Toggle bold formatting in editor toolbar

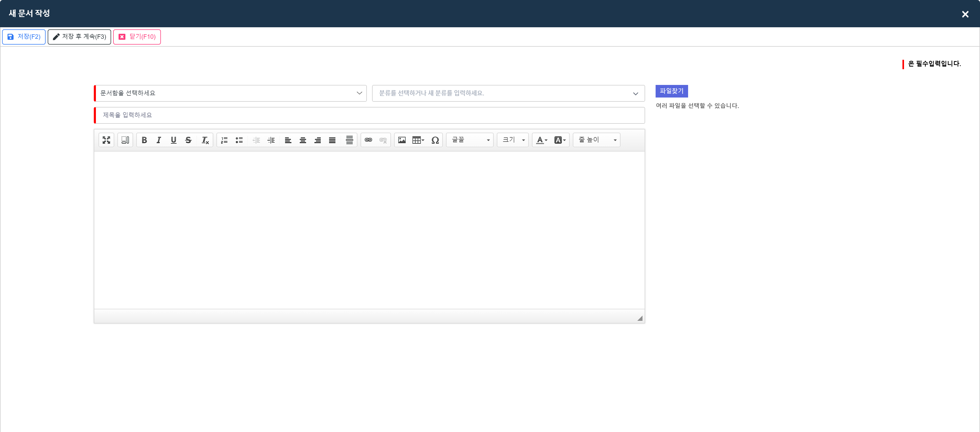click(144, 140)
